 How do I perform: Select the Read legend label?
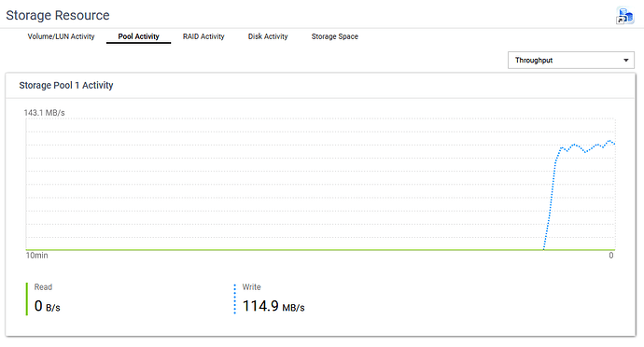[43, 287]
